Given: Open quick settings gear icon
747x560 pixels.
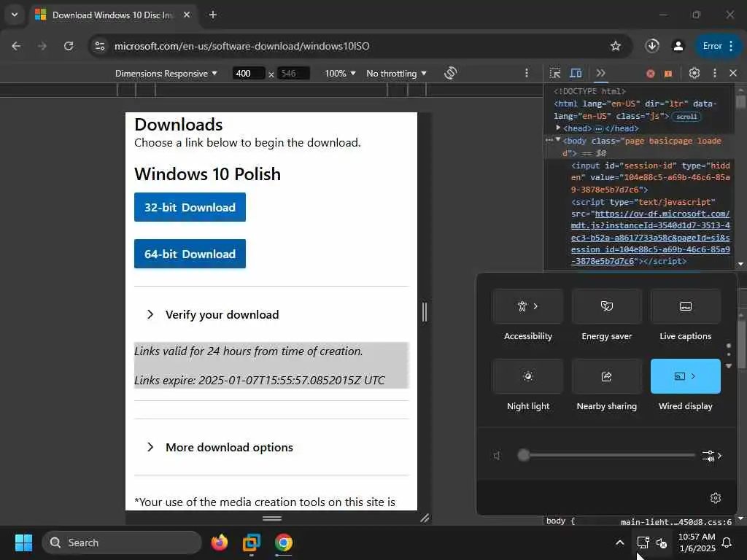Looking at the screenshot, I should pos(715,497).
